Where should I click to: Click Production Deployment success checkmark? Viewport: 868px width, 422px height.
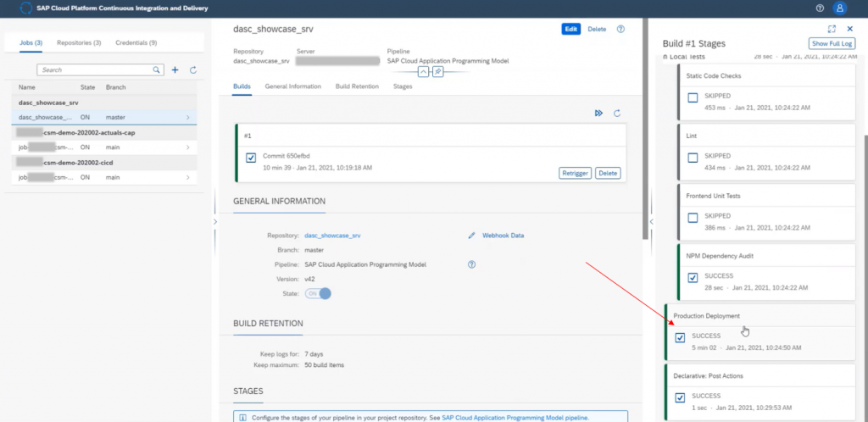tap(681, 338)
